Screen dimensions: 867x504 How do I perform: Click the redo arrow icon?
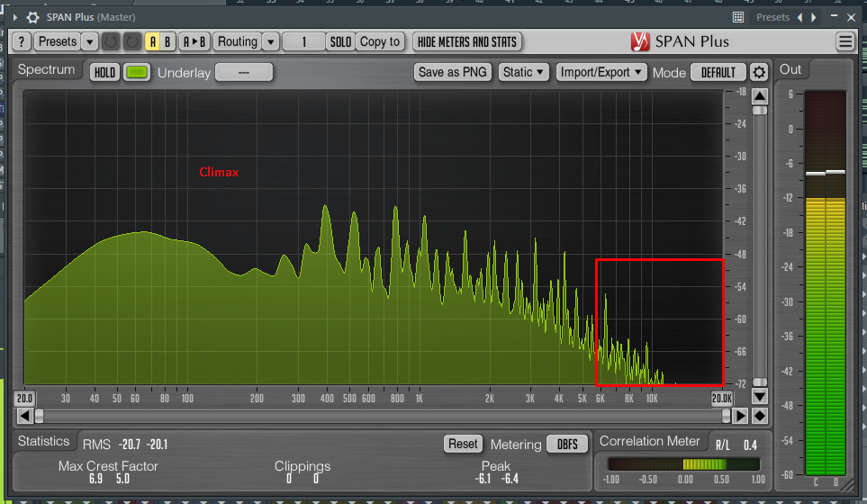tap(132, 41)
